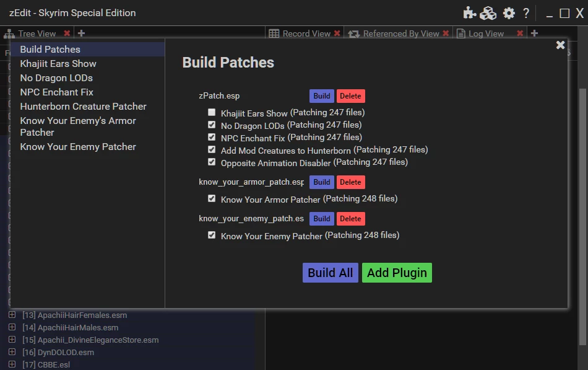Expand the [16] DynDOLOD.esm node
The width and height of the screenshot is (588, 370).
click(x=12, y=352)
